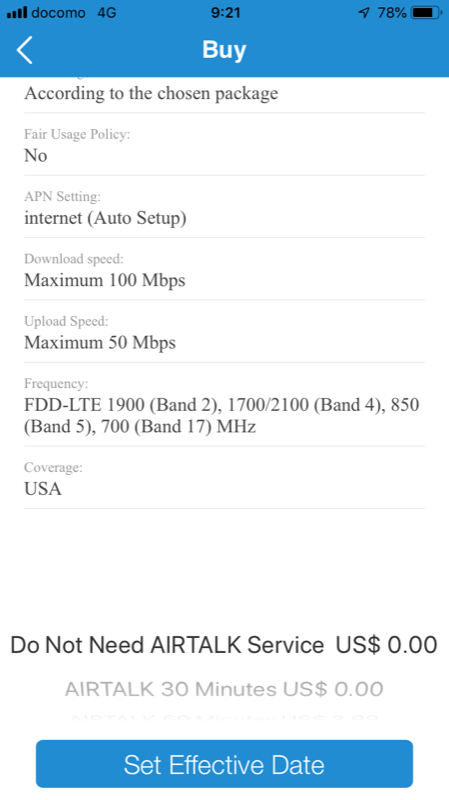Tap the Frequency FDD-LTE bands text
The width and height of the screenshot is (449, 800).
pos(222,415)
